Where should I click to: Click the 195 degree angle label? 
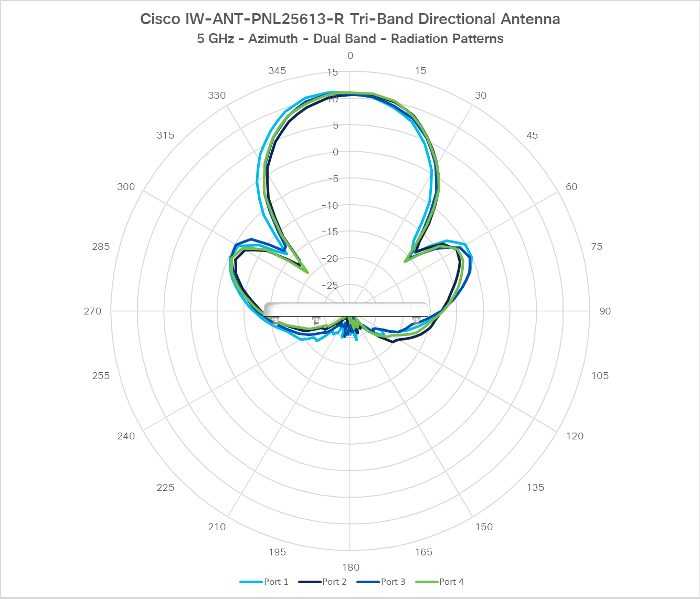[x=277, y=552]
